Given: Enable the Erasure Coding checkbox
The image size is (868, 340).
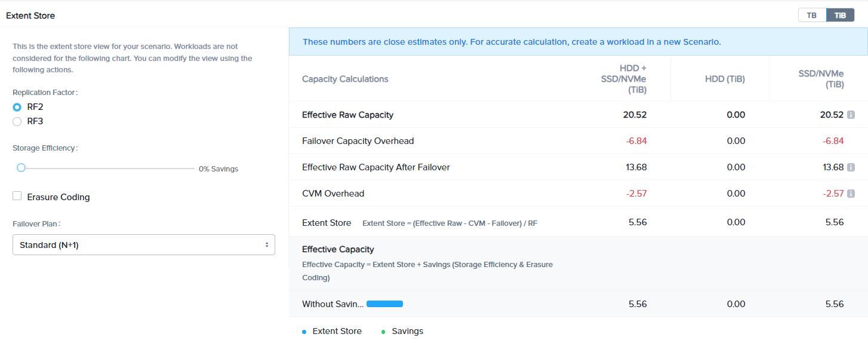Looking at the screenshot, I should [x=17, y=196].
